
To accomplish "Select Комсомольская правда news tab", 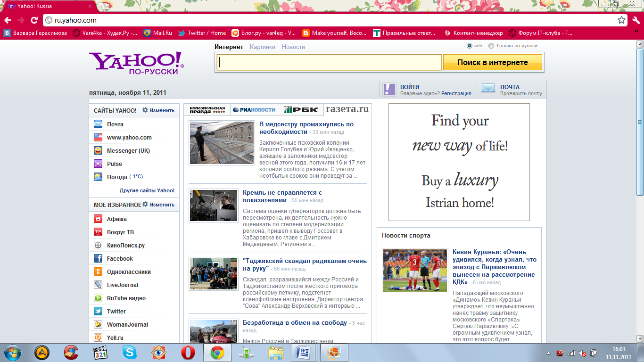I will pyautogui.click(x=207, y=110).
